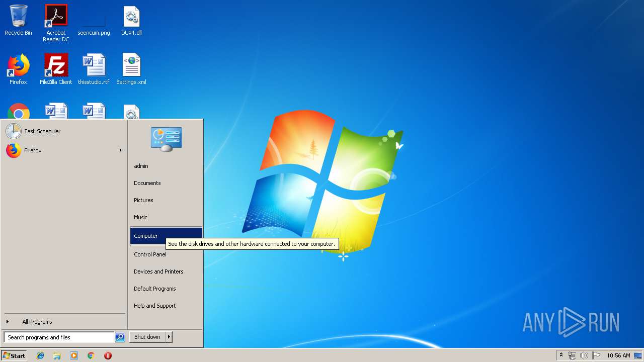
Task: Open the Recycle Bin desktop icon
Action: click(18, 20)
